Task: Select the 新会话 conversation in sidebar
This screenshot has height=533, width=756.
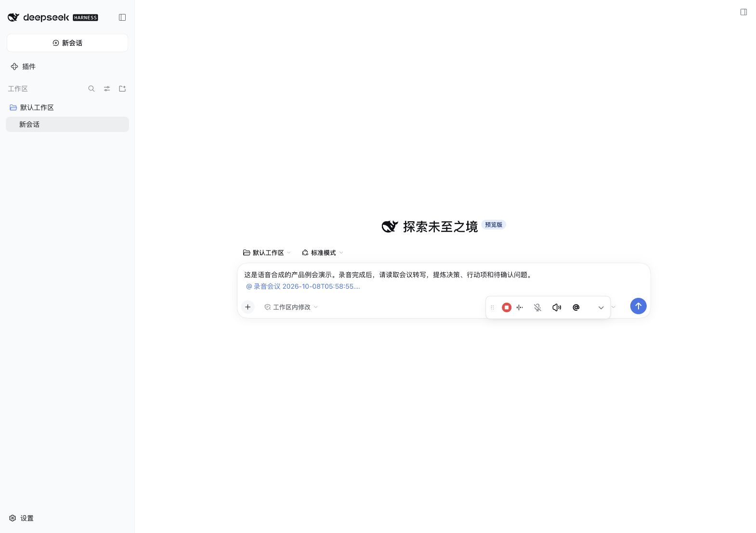Action: pos(67,124)
